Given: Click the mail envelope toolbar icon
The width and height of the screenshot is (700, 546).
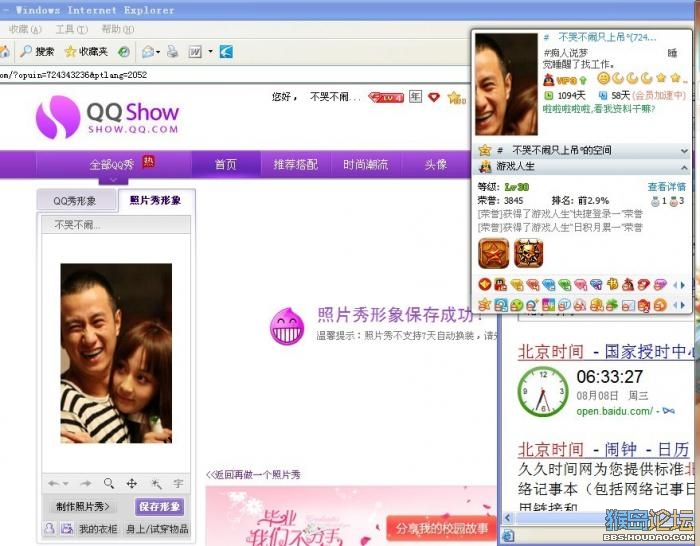Looking at the screenshot, I should (148, 52).
